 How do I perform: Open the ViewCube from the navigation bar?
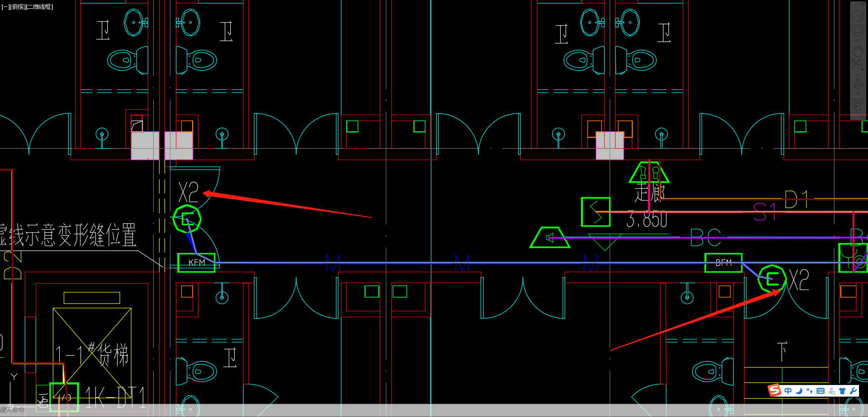coord(858,16)
